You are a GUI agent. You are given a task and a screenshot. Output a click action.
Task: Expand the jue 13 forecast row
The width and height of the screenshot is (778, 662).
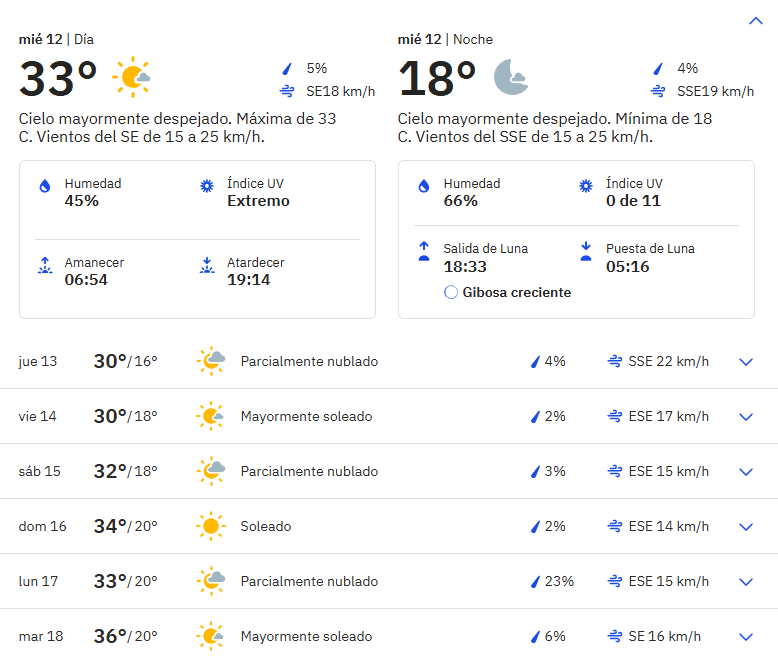(x=745, y=362)
